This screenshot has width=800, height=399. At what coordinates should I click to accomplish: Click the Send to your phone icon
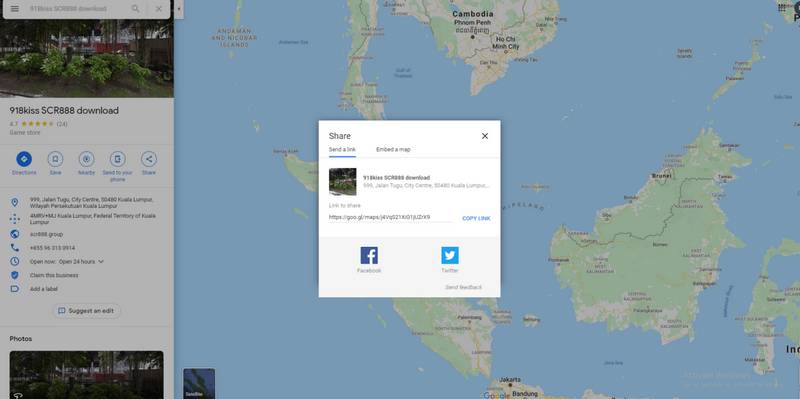[117, 159]
